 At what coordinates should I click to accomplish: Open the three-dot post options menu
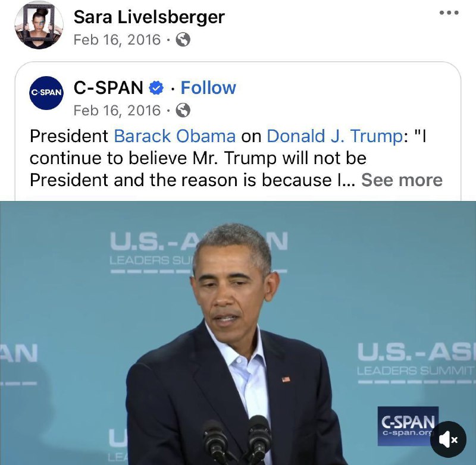point(449,12)
